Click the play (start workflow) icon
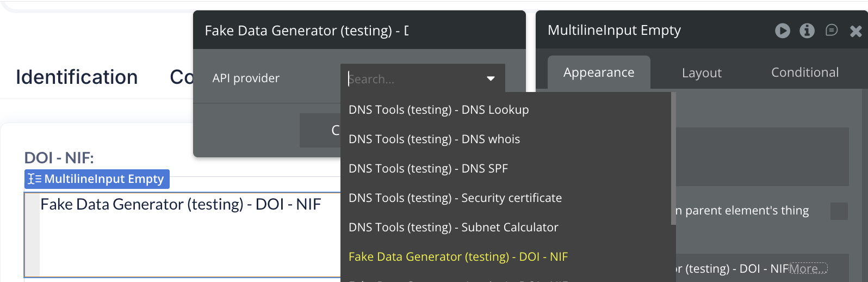Screen dimensions: 868x282 click(782, 30)
